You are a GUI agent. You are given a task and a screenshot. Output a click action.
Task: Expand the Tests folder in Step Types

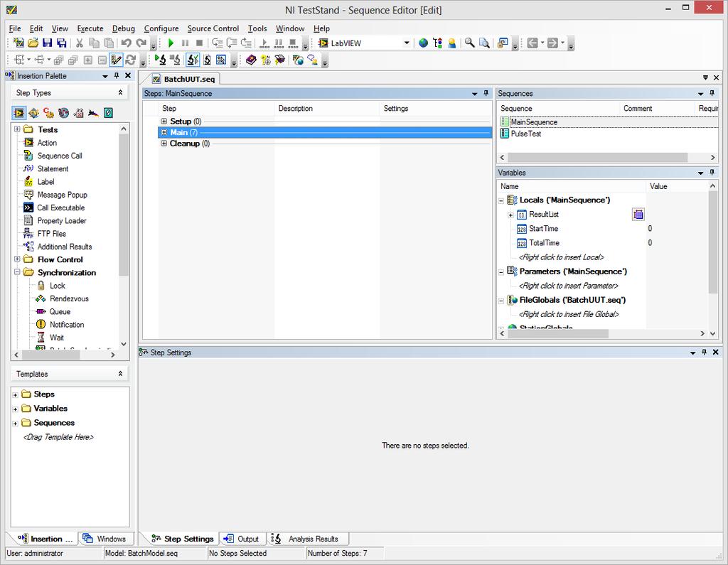click(17, 129)
